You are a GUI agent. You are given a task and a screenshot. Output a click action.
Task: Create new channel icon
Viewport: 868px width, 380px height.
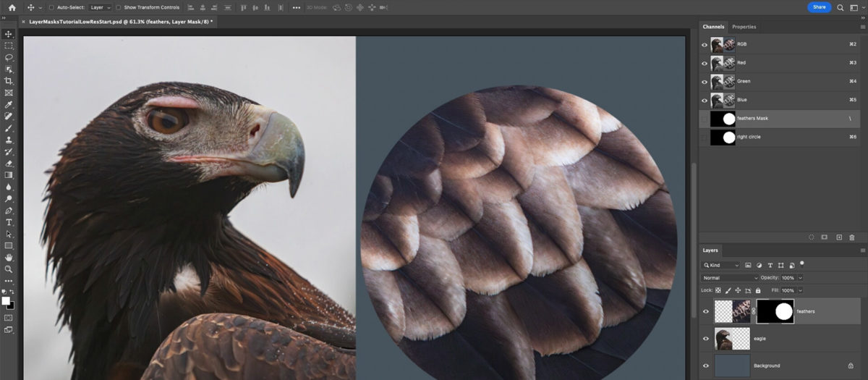(839, 237)
